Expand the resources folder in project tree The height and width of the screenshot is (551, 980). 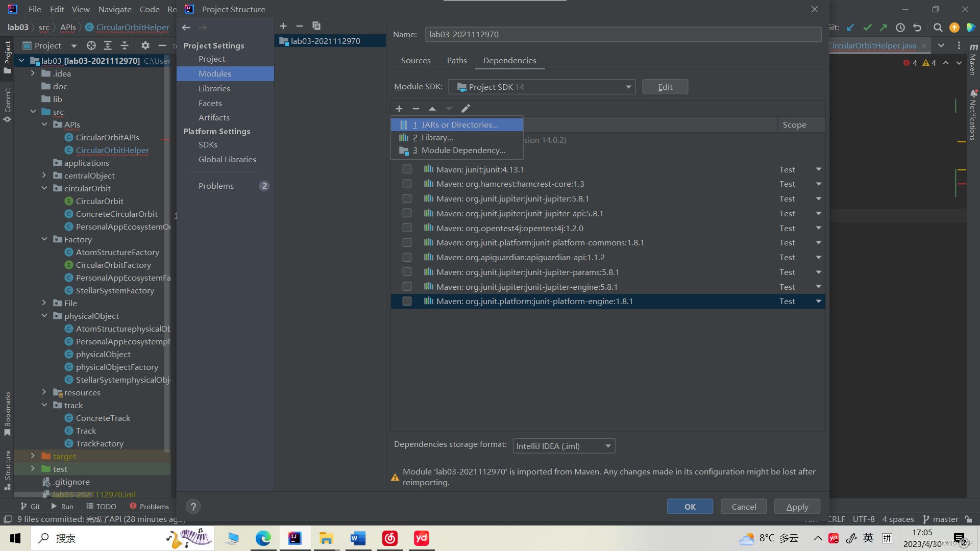44,392
